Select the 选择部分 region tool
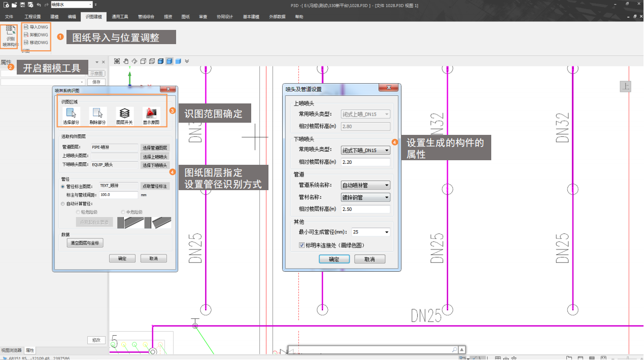The image size is (644, 360). 71,116
